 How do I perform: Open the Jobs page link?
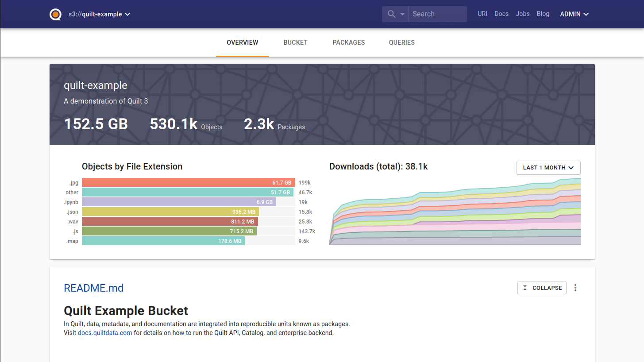tap(523, 14)
